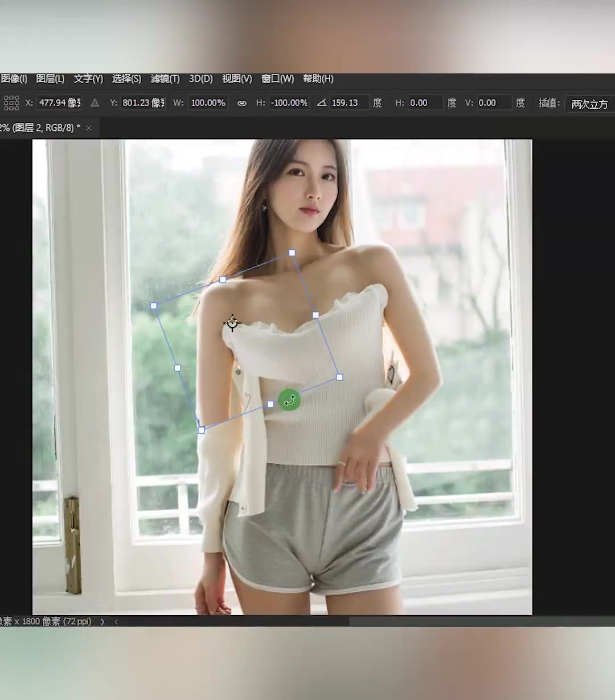Image resolution: width=615 pixels, height=700 pixels.
Task: Click the transform center crosshair on canvas
Action: 232,323
